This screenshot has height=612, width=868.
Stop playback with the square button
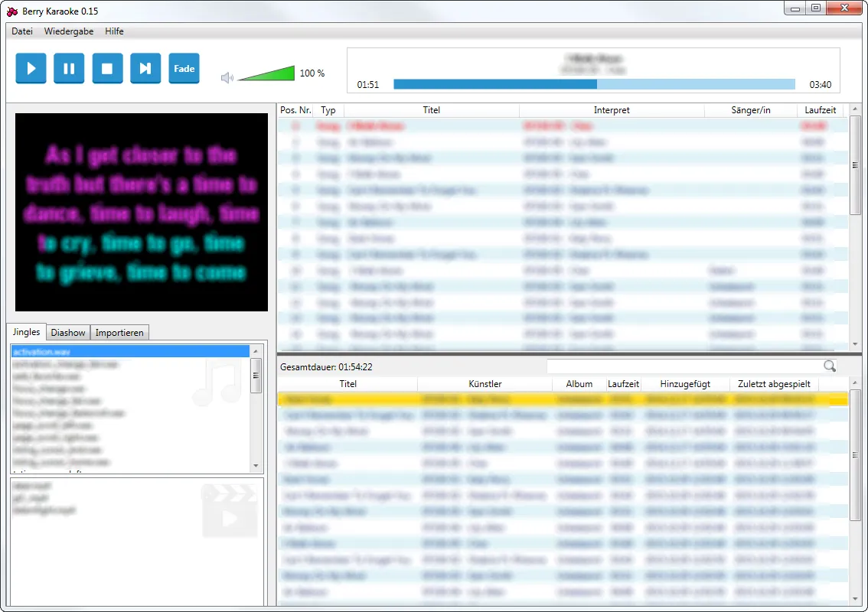(x=107, y=69)
